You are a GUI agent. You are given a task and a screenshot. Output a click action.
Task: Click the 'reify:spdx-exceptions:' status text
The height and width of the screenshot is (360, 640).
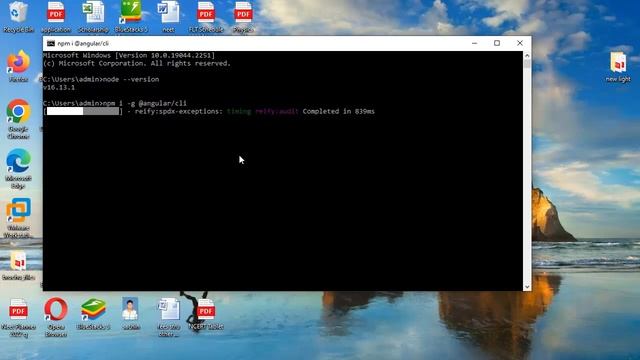pyautogui.click(x=179, y=111)
